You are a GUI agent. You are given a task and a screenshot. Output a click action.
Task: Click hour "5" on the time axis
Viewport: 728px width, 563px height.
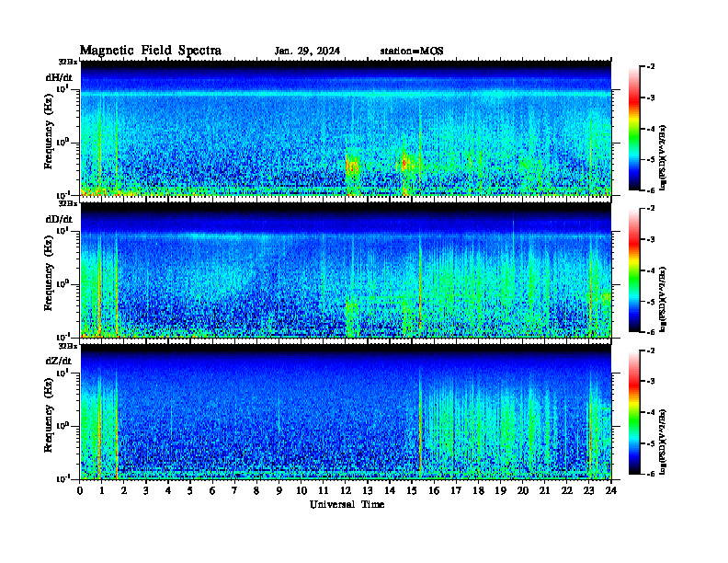190,490
